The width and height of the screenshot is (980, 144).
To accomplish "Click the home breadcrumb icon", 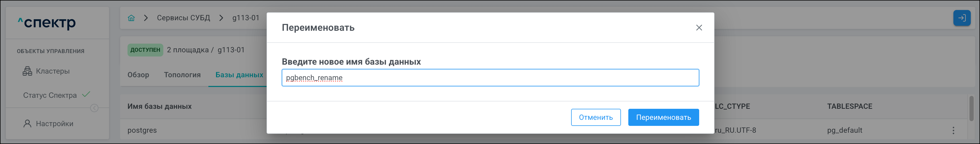I will click(131, 18).
